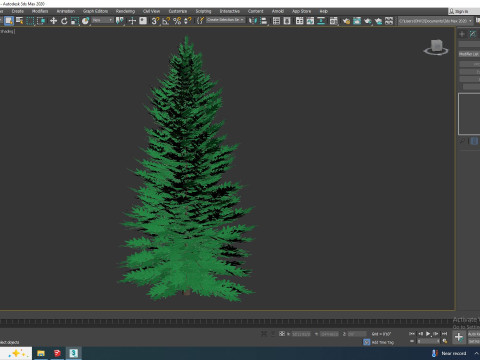The height and width of the screenshot is (360, 480).
Task: Switch to the Create command panel tab
Action: click(x=462, y=34)
